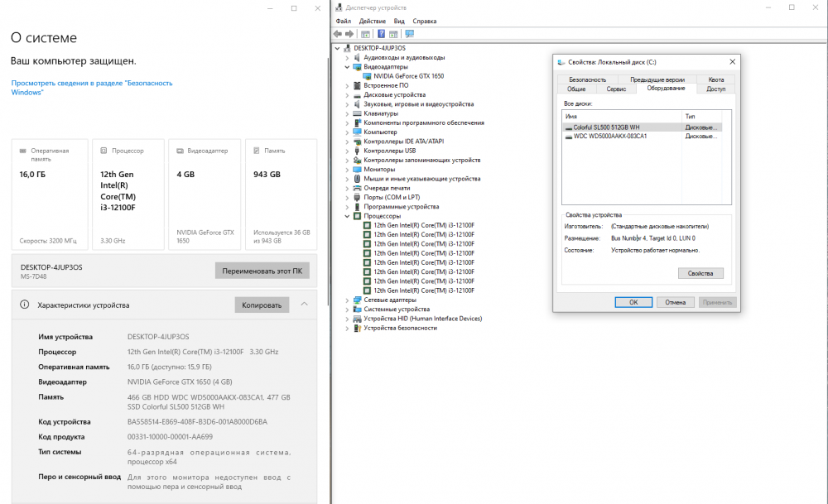Click the Colorful SL500 512GB disk icon
This screenshot has height=504, width=828.
click(568, 127)
